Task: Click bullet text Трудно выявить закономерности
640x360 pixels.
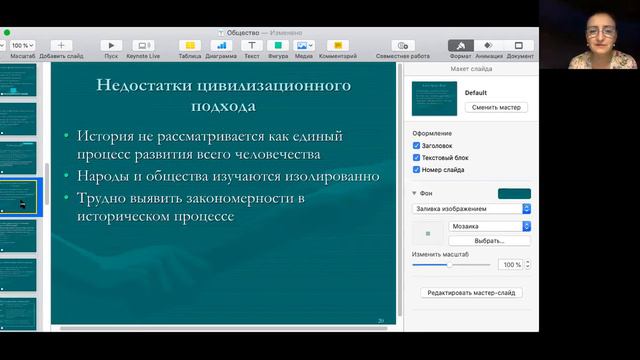Action: [191, 207]
